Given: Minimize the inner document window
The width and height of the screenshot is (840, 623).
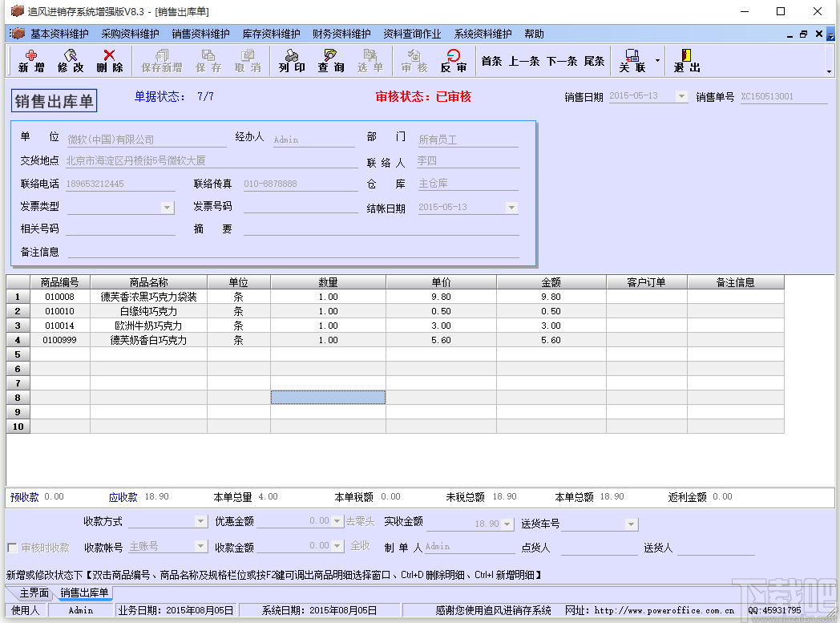Looking at the screenshot, I should (x=790, y=34).
